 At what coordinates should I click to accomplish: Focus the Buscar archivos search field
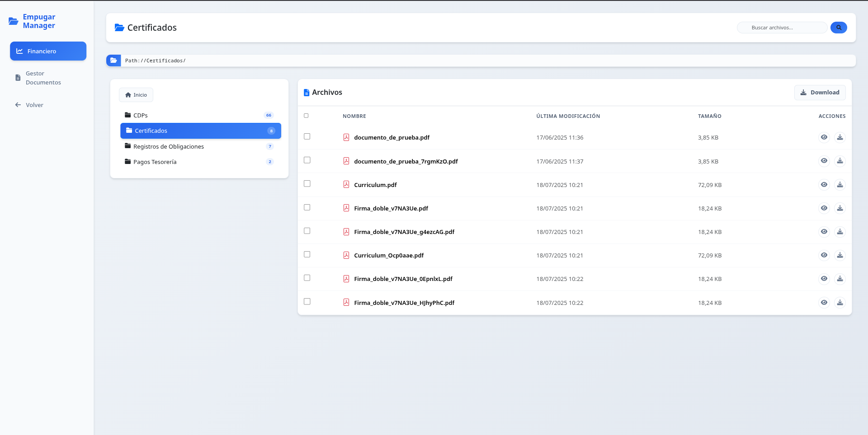[782, 28]
